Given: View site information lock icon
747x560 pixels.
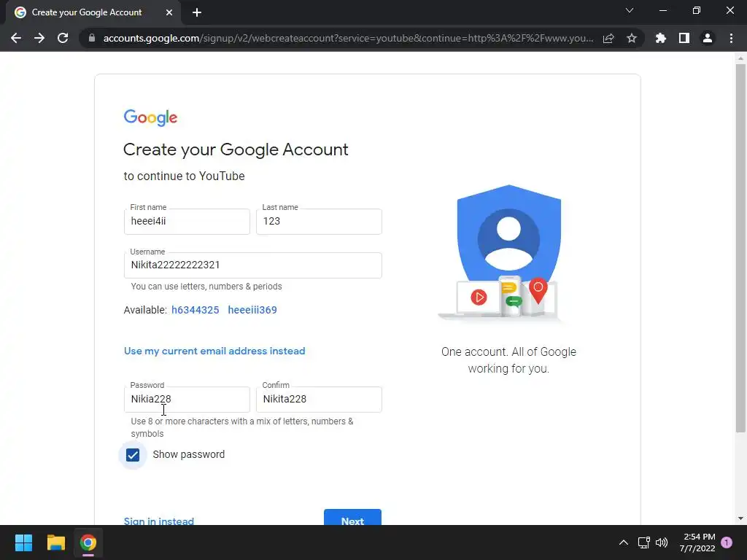Looking at the screenshot, I should 92,38.
